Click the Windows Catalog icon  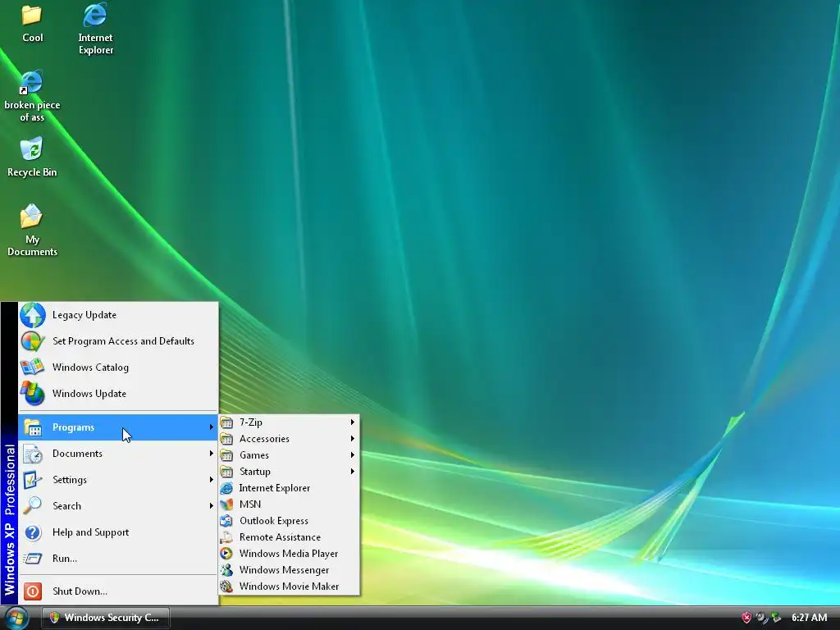32,367
